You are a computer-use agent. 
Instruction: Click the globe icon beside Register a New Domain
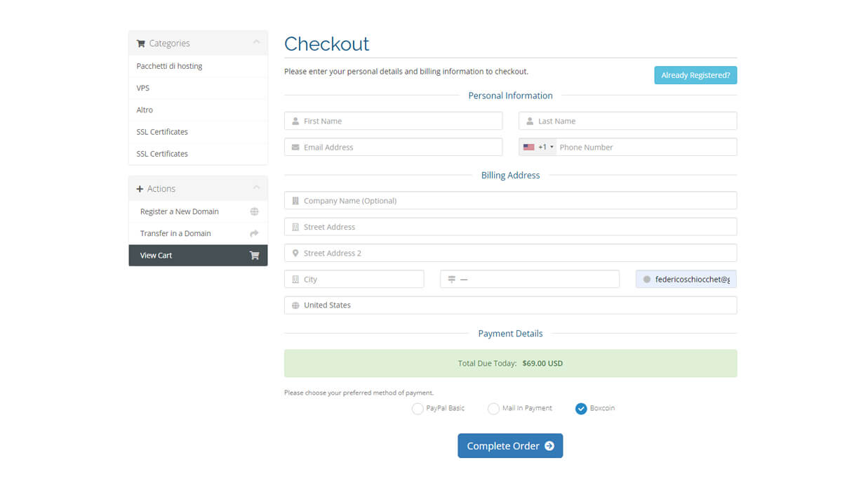pyautogui.click(x=254, y=211)
